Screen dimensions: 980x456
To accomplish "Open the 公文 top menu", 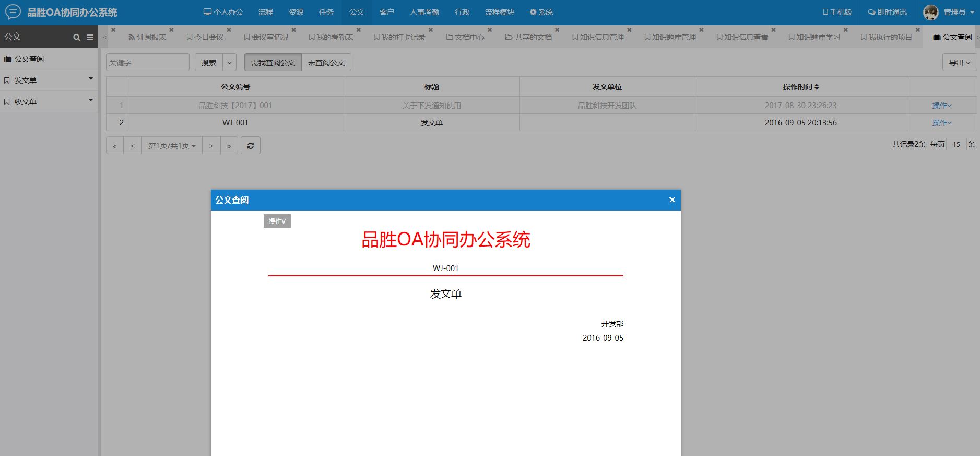I will click(357, 12).
